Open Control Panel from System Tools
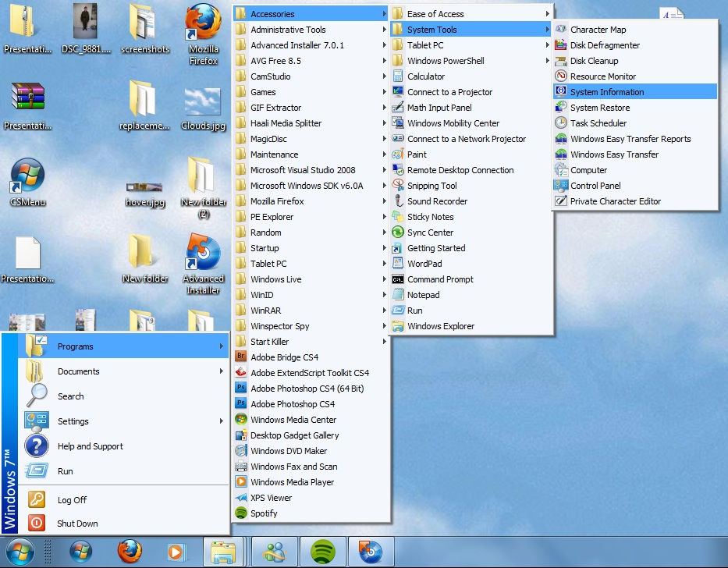 (634, 186)
